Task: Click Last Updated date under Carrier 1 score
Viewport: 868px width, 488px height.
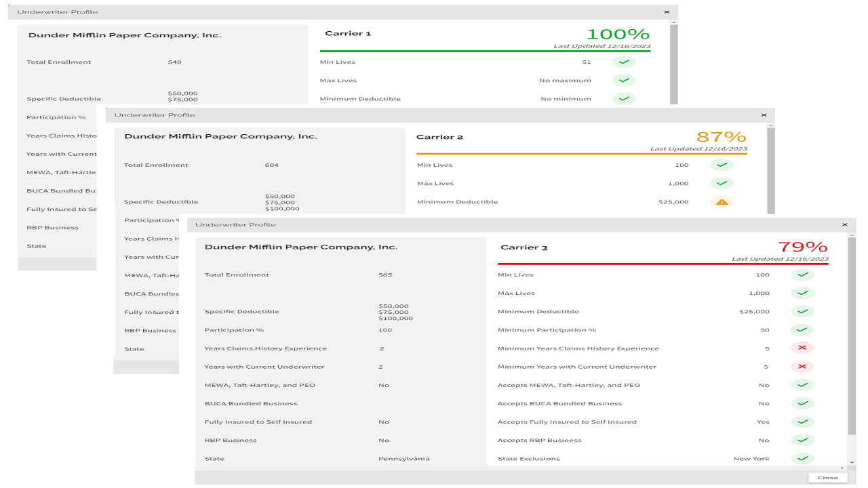Action: click(x=602, y=46)
